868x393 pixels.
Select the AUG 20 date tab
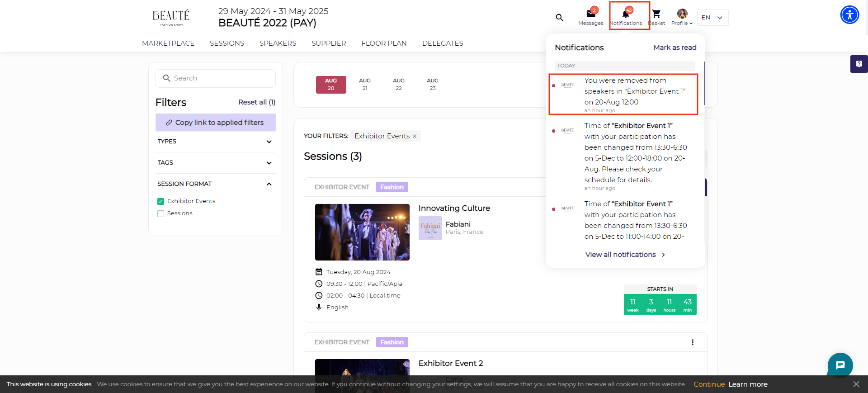click(x=331, y=85)
